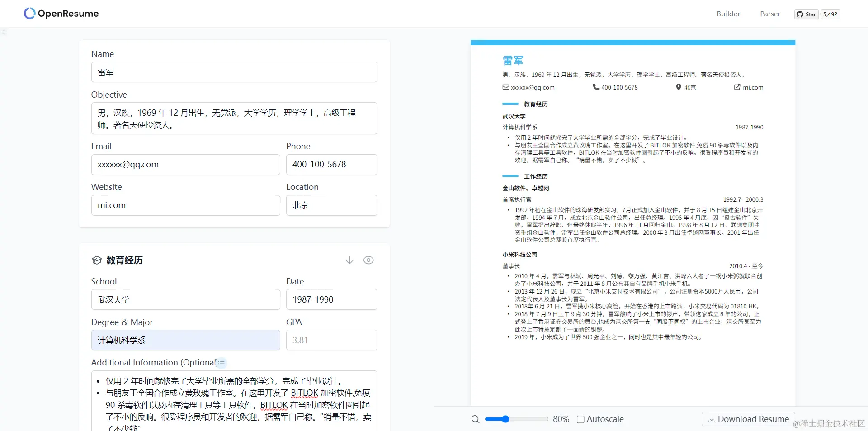Toggle bullet list icon for Additional Information
868x431 pixels.
point(222,363)
